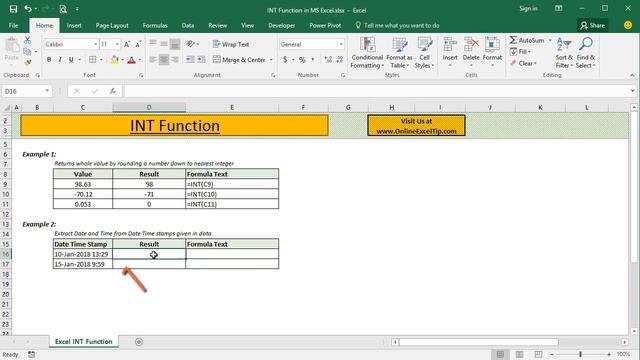Image resolution: width=640 pixels, height=360 pixels.
Task: Toggle Underline formatting
Action: 71,60
